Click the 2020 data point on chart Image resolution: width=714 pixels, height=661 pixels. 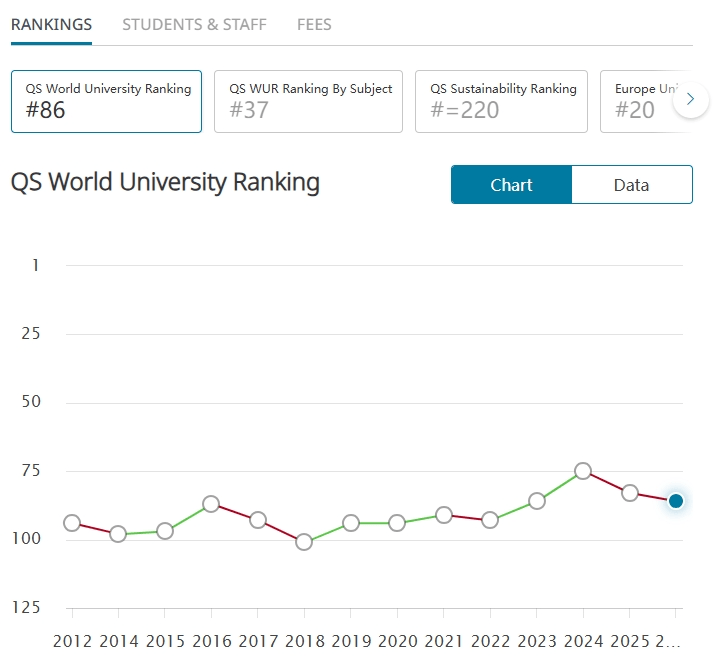pos(397,523)
